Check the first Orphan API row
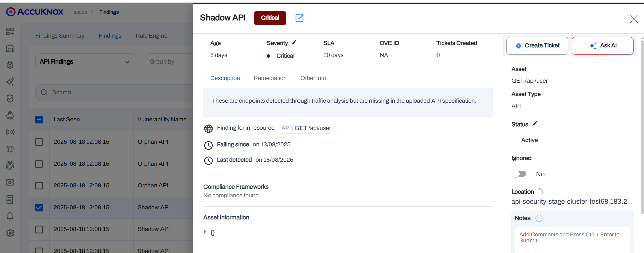 point(39,142)
